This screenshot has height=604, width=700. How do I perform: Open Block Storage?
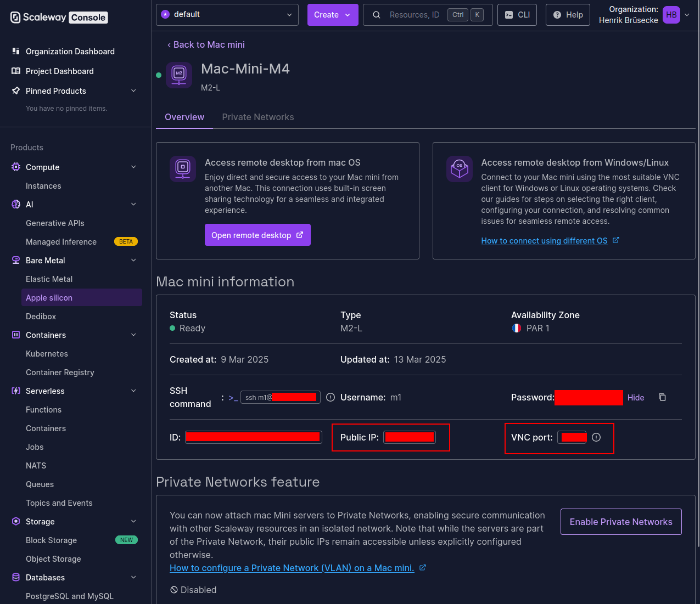(x=51, y=540)
